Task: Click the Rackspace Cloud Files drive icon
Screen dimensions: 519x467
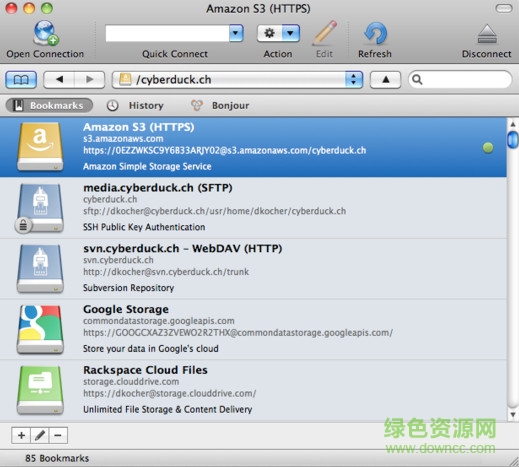Action: (40, 390)
